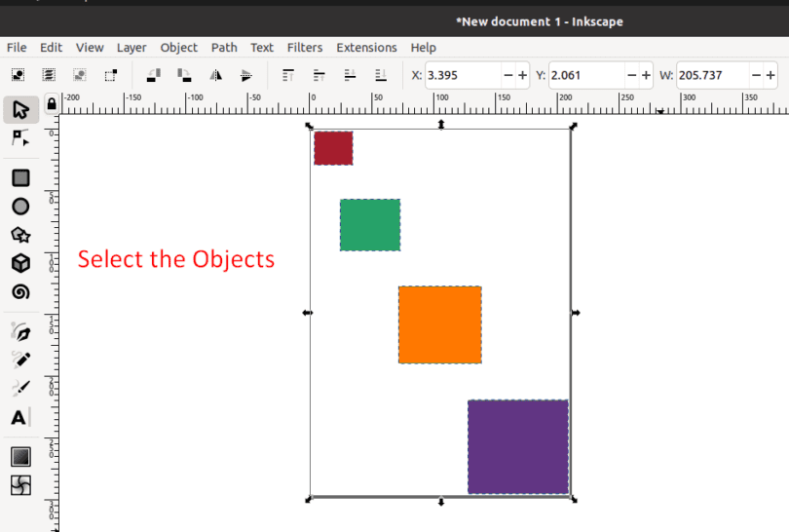Rotate selection 90 degrees clockwise
Image resolution: width=789 pixels, height=532 pixels.
click(x=184, y=75)
